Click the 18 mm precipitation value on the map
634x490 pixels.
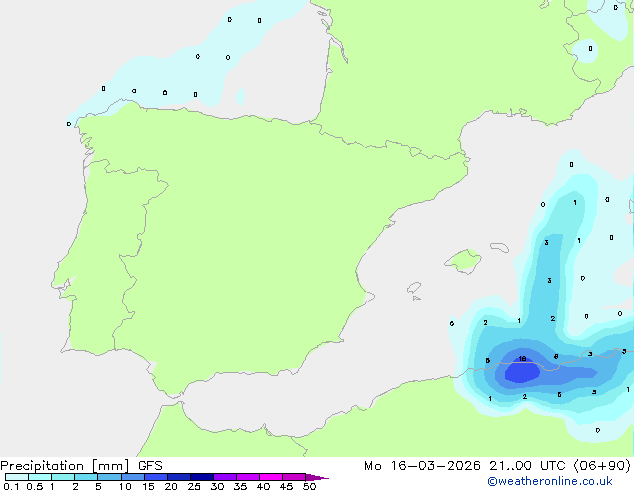click(x=522, y=359)
